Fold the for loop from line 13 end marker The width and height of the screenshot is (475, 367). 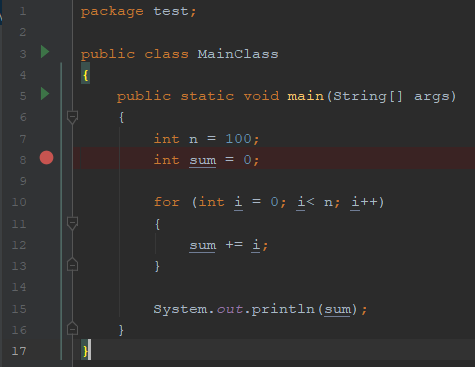(x=72, y=264)
